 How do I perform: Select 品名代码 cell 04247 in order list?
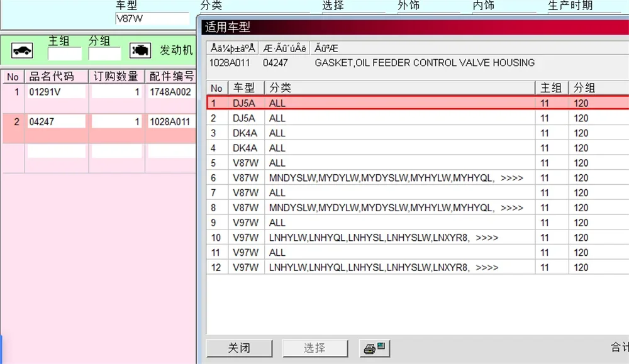coord(57,121)
